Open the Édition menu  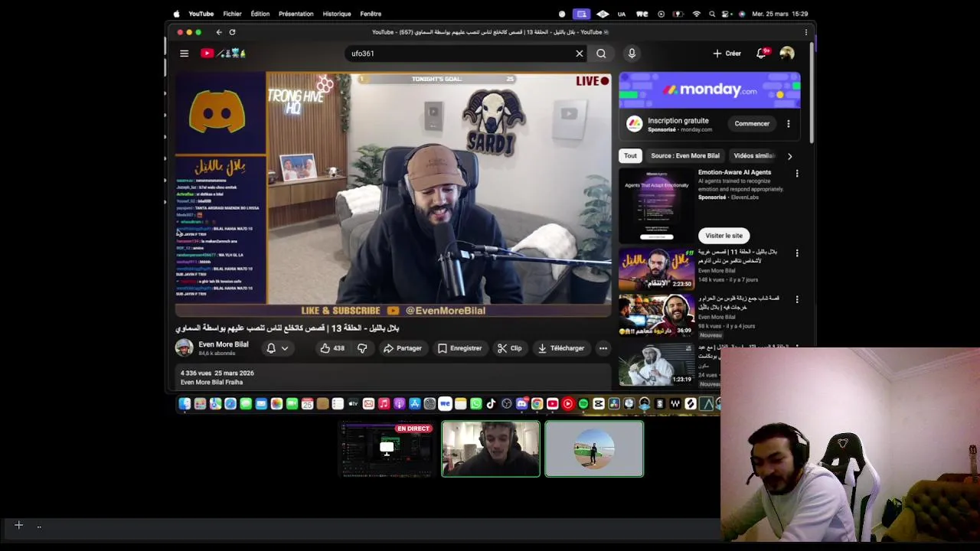[260, 14]
